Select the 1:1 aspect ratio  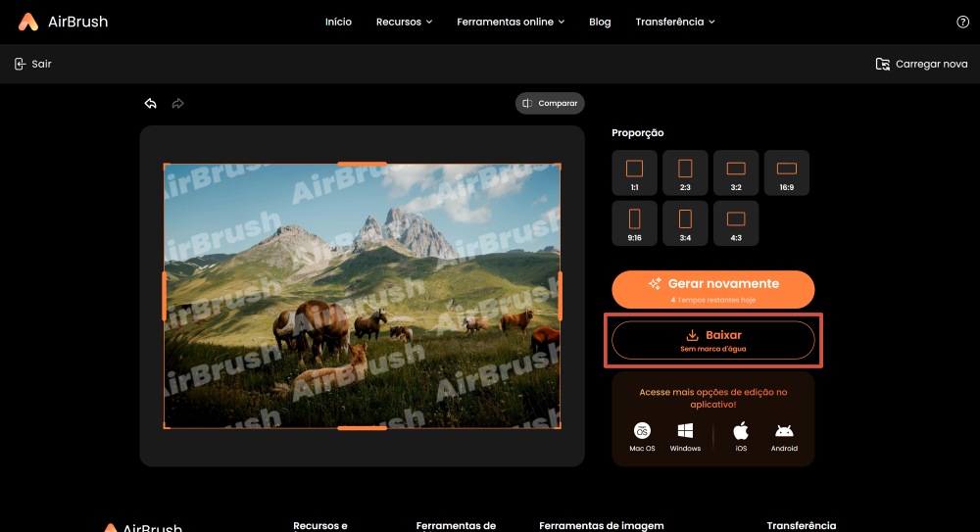click(634, 171)
